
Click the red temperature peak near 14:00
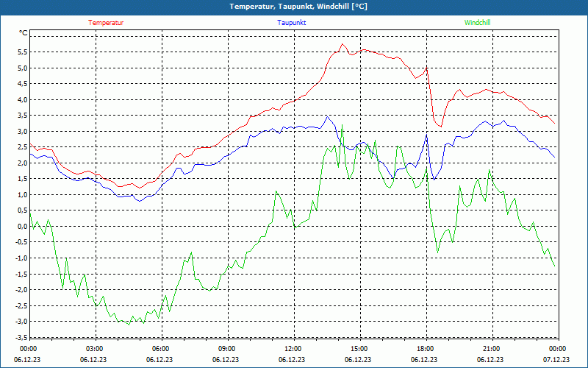(x=342, y=44)
